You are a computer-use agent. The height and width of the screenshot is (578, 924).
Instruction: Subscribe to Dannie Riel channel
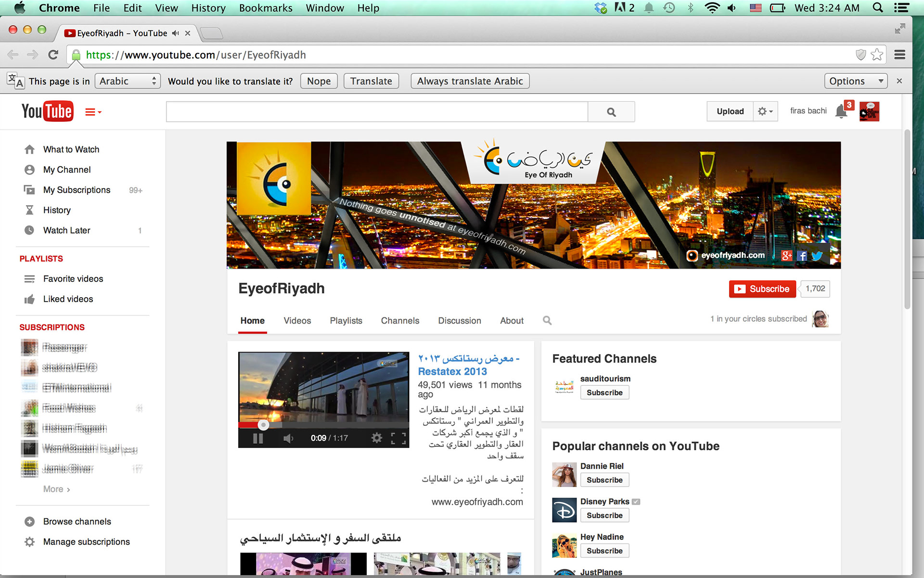point(604,480)
